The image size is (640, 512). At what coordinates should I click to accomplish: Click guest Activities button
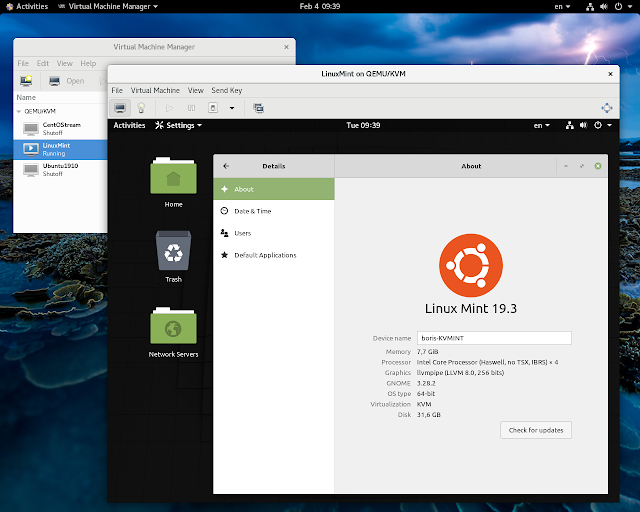tap(129, 125)
